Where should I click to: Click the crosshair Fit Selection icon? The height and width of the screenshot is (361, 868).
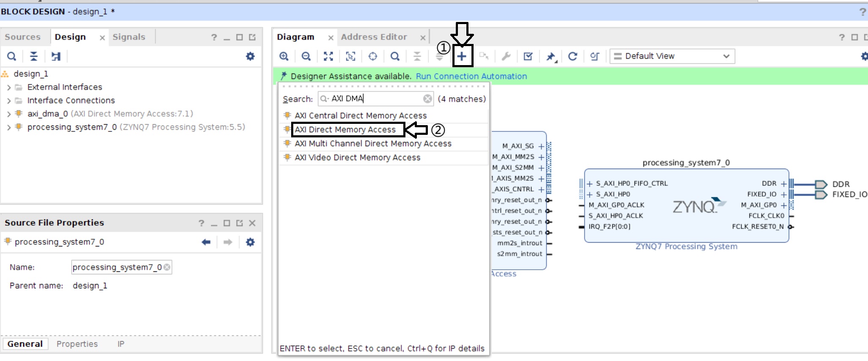tap(373, 56)
